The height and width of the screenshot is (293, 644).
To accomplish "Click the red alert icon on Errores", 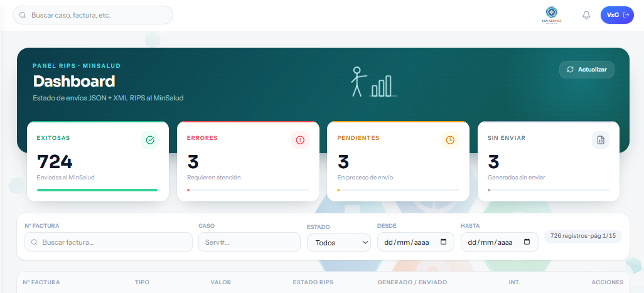I will 300,140.
